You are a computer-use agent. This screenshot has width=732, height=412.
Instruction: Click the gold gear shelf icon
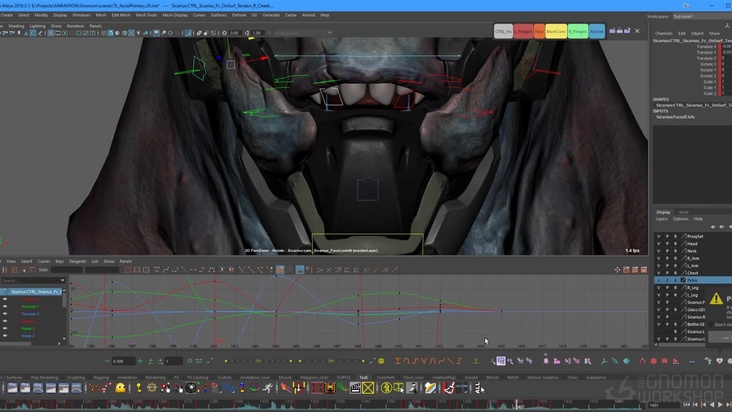(x=152, y=388)
